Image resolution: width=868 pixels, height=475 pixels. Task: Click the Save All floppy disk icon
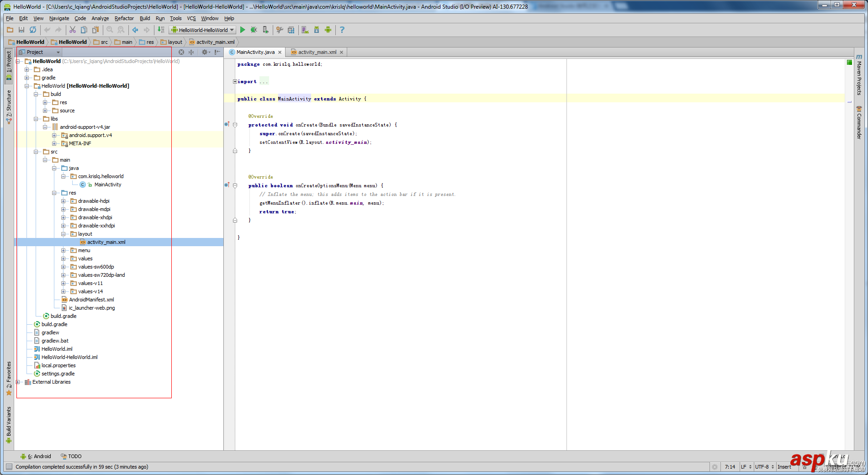pyautogui.click(x=21, y=30)
